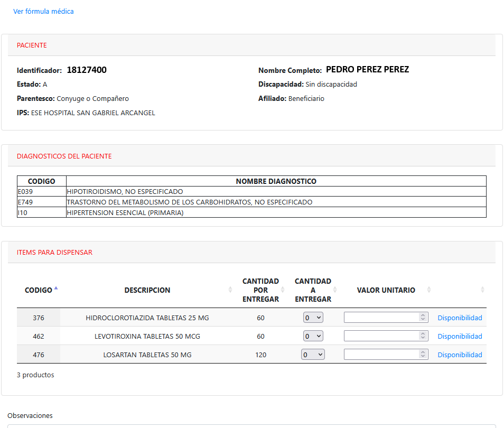504x428 pixels.
Task: Open the cantidad dropdown for LEVOTIROXINA
Action: [313, 336]
